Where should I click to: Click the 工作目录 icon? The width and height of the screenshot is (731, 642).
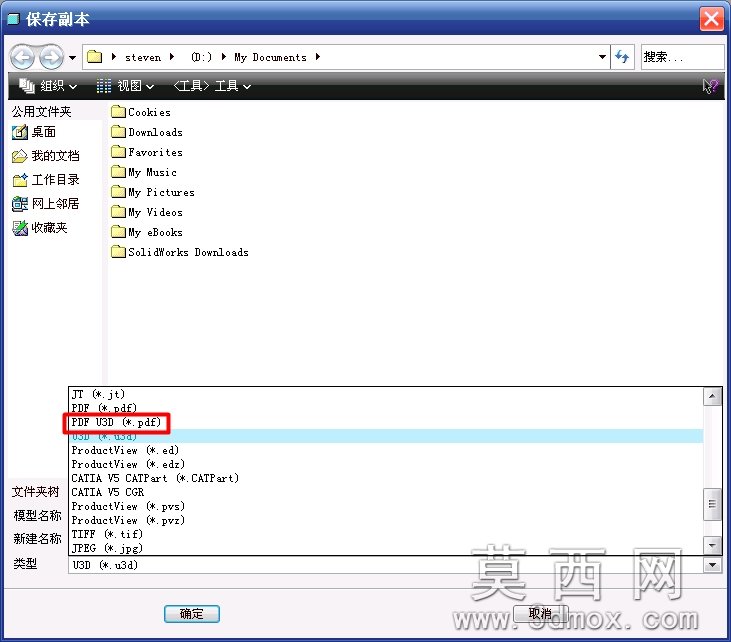pyautogui.click(x=20, y=180)
